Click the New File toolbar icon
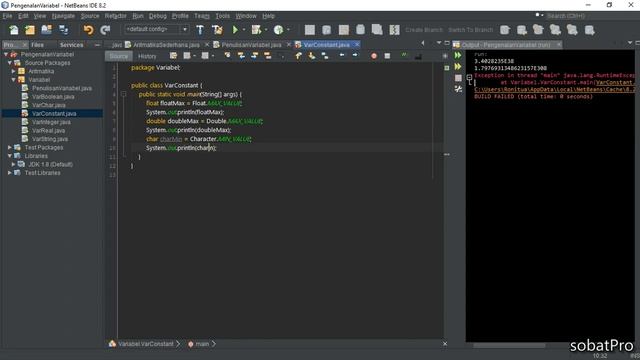 pyautogui.click(x=14, y=30)
